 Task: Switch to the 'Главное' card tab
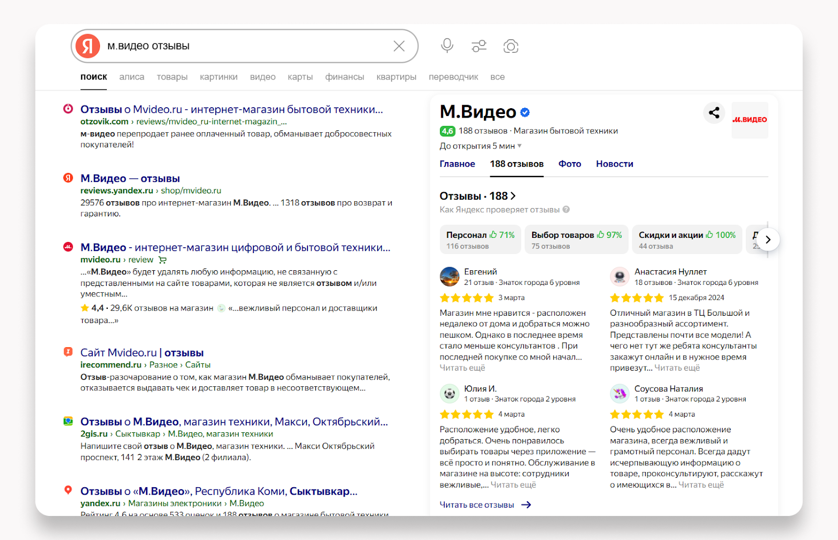click(x=457, y=164)
